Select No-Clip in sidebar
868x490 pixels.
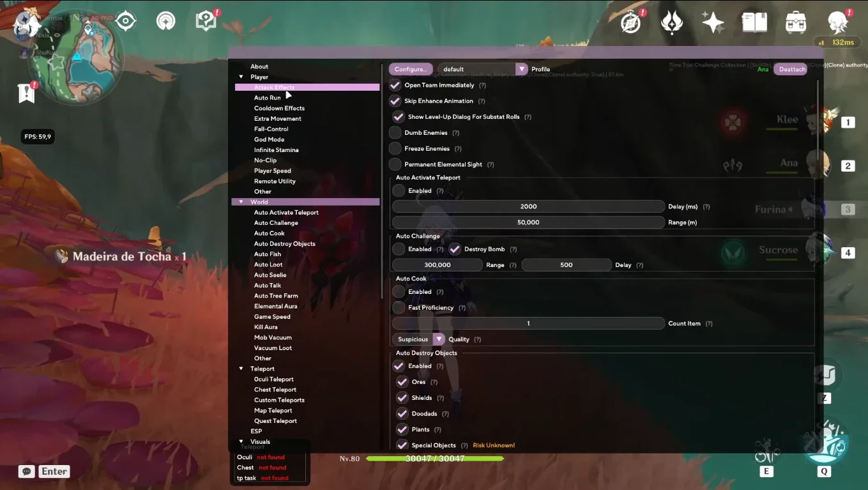click(x=265, y=160)
